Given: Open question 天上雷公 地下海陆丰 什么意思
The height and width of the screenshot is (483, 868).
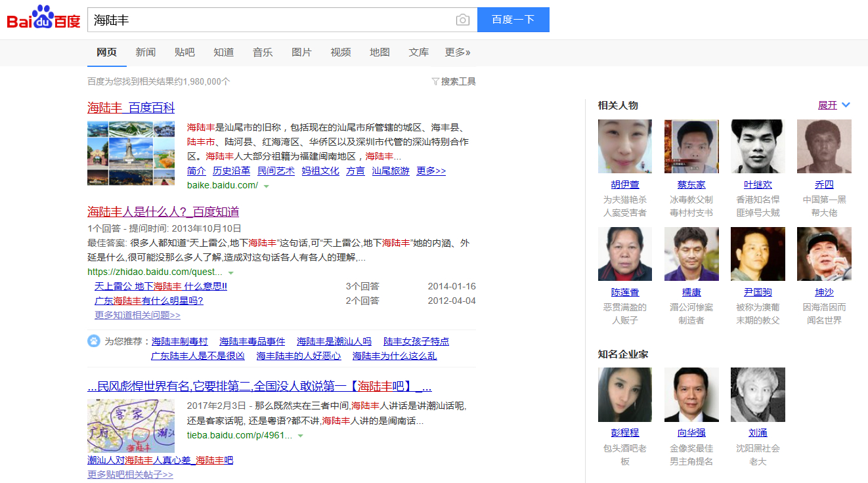Looking at the screenshot, I should 161,286.
